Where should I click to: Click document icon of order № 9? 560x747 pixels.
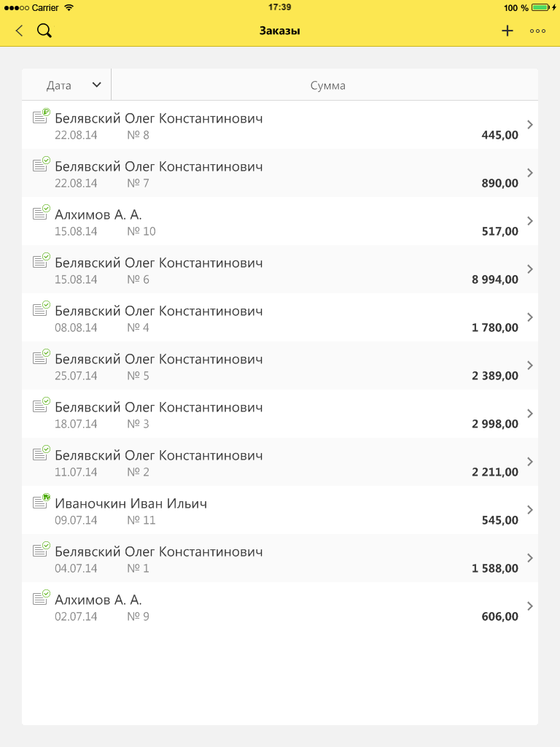41,598
